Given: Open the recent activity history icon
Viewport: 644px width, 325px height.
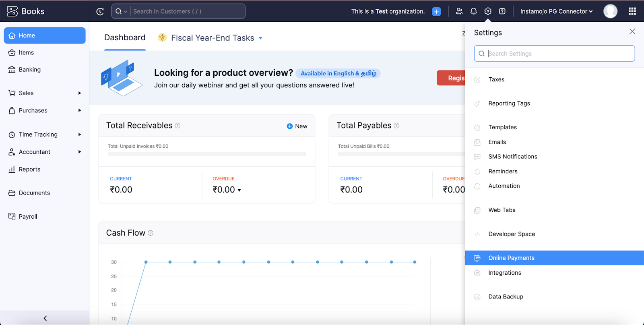Looking at the screenshot, I should tap(100, 12).
